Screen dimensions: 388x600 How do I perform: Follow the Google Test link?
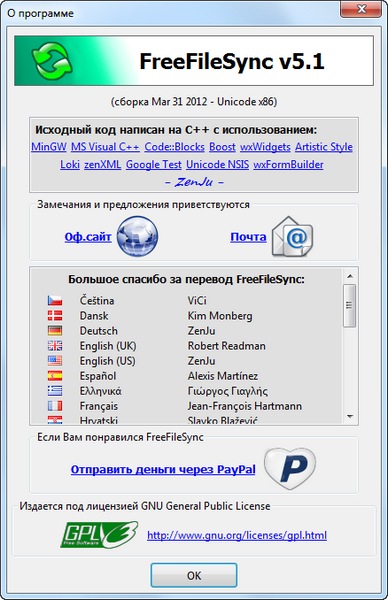[x=153, y=164]
